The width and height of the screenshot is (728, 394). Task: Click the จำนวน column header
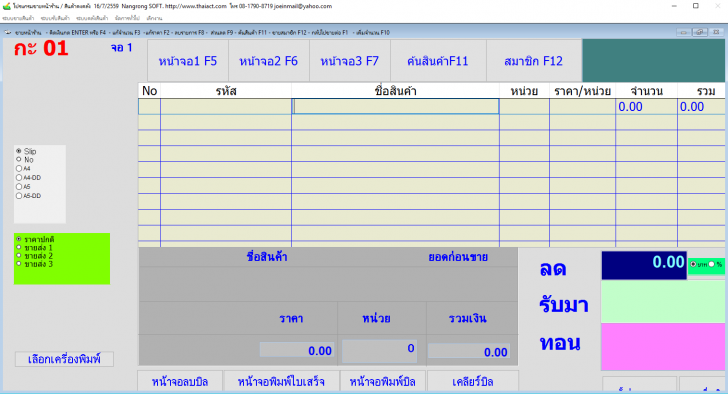coord(646,91)
